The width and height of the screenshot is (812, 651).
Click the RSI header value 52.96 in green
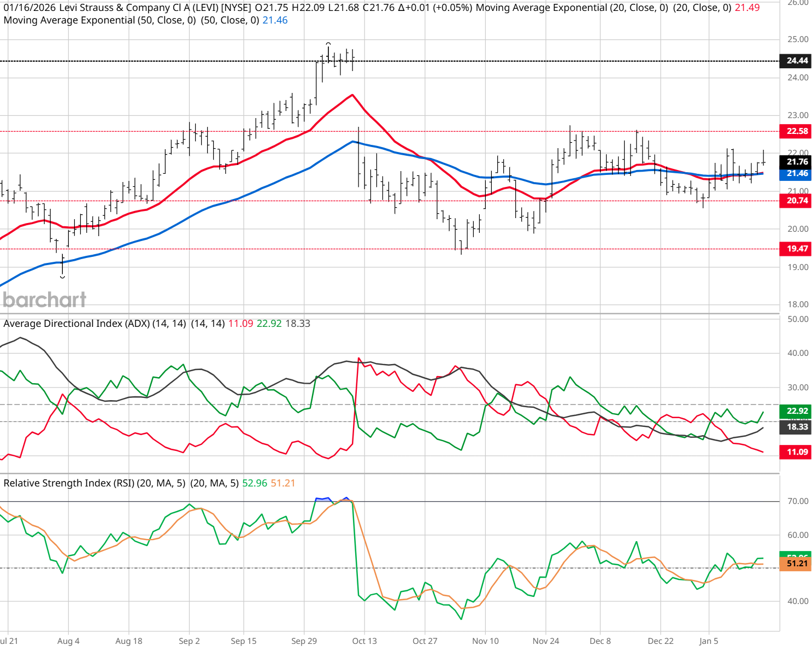[x=255, y=483]
